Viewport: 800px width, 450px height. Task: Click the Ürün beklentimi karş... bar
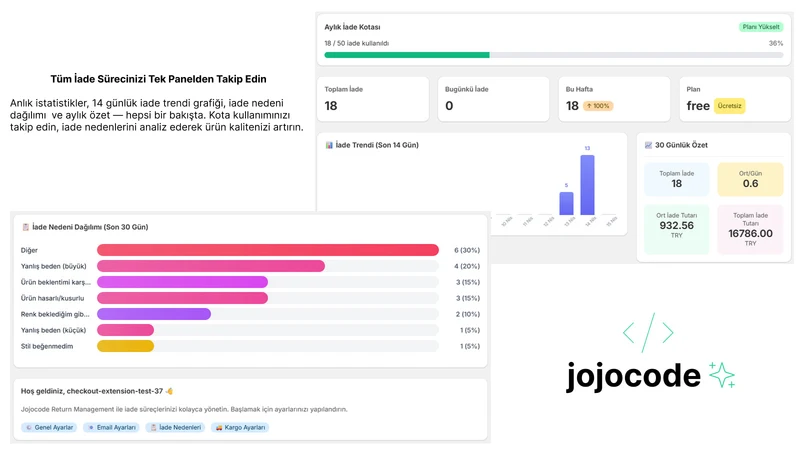pyautogui.click(x=182, y=282)
